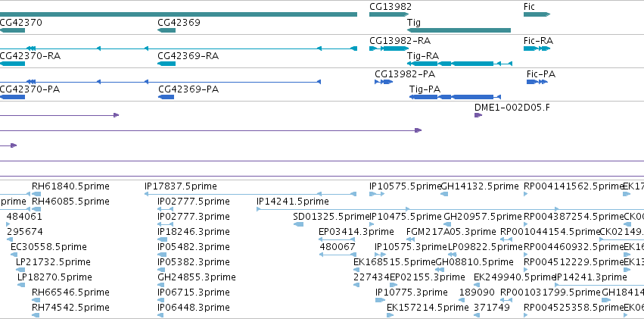Select the Fic-RA transcript label

pyautogui.click(x=538, y=41)
